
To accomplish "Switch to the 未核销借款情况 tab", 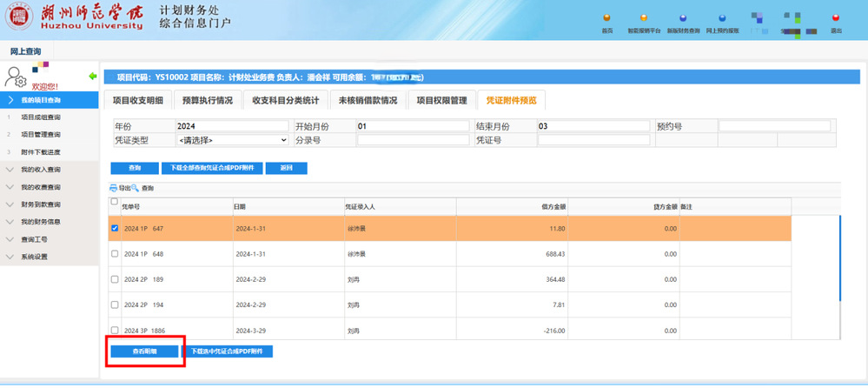I will [x=368, y=100].
